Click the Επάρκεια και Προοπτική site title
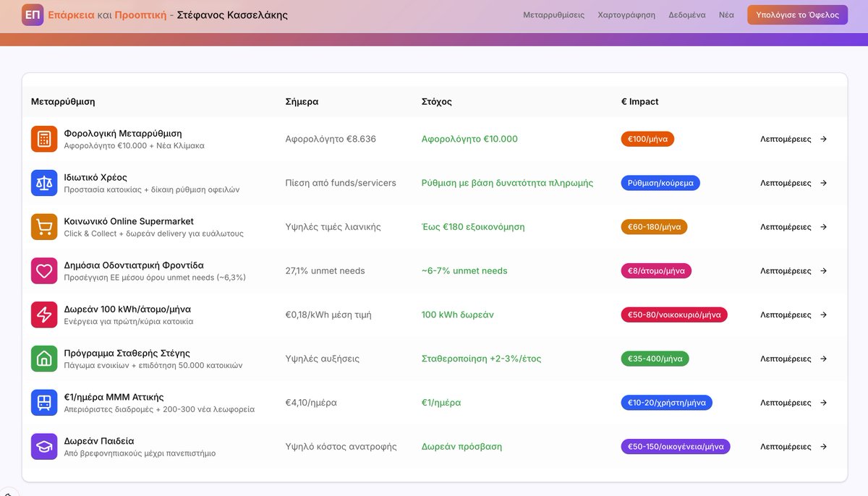Image resolution: width=868 pixels, height=496 pixels. tap(106, 14)
